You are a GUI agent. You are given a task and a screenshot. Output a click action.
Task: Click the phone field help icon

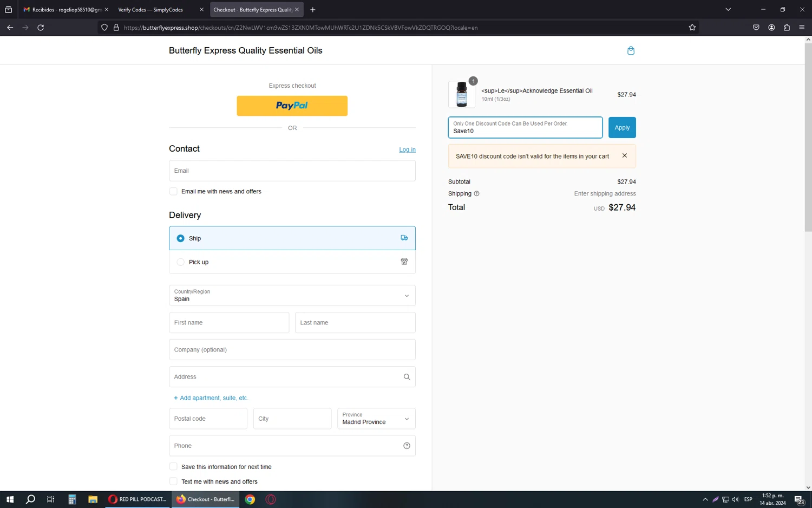(x=407, y=446)
